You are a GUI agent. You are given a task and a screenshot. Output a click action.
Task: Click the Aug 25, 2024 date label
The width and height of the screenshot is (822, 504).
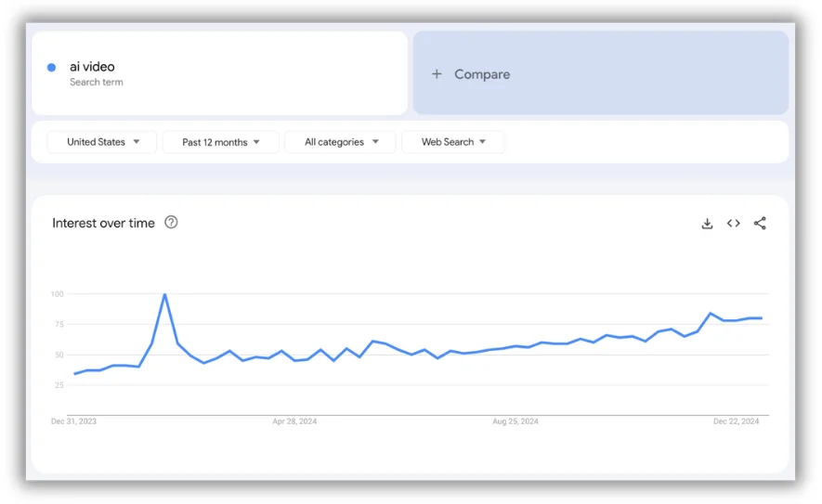515,421
